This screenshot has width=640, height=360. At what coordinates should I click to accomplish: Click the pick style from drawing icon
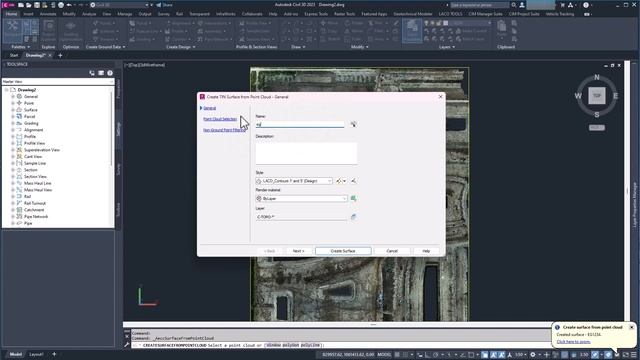pos(353,181)
